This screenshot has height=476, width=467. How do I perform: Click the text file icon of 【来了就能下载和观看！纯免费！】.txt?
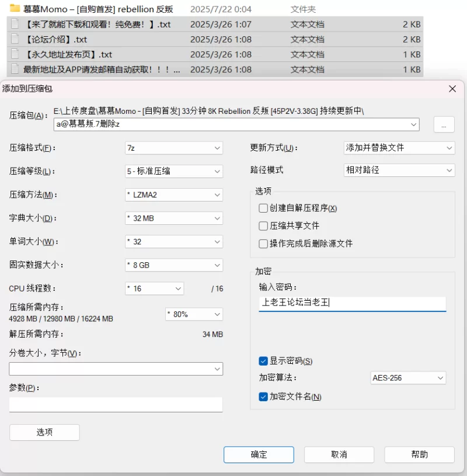click(15, 24)
